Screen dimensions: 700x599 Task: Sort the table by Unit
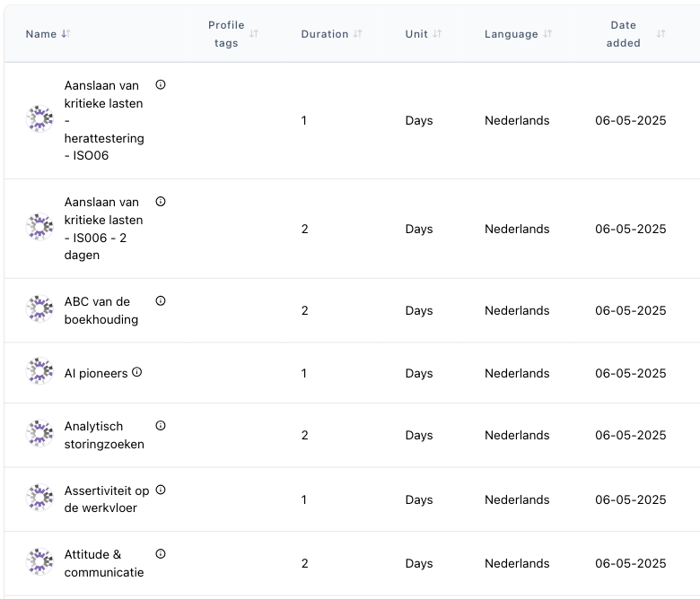click(437, 34)
